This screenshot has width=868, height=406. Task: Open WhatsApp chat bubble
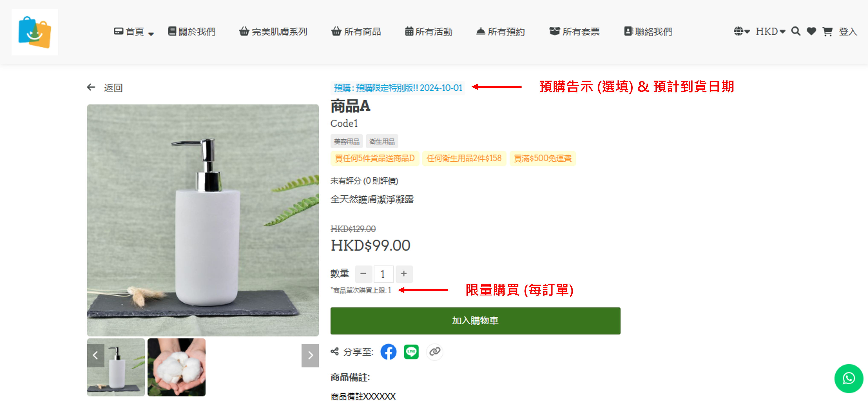[x=848, y=378]
